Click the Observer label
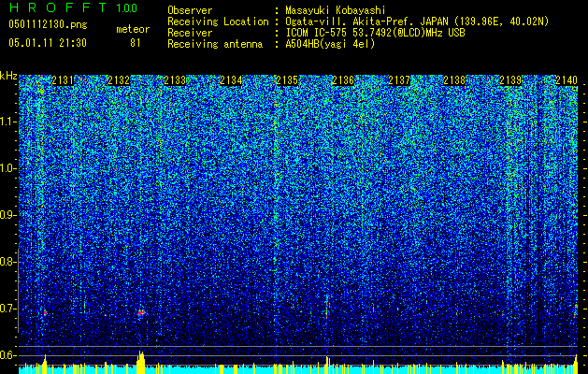This screenshot has height=374, width=588. [x=190, y=10]
